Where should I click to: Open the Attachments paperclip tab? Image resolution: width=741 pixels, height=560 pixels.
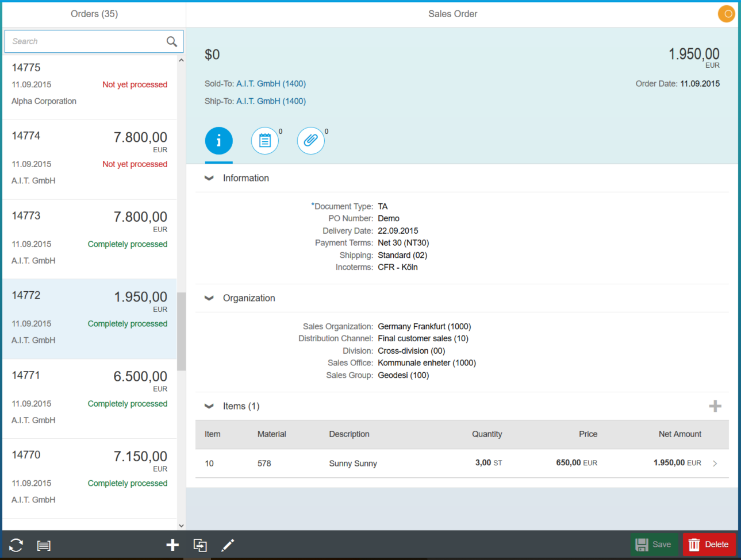click(x=311, y=141)
